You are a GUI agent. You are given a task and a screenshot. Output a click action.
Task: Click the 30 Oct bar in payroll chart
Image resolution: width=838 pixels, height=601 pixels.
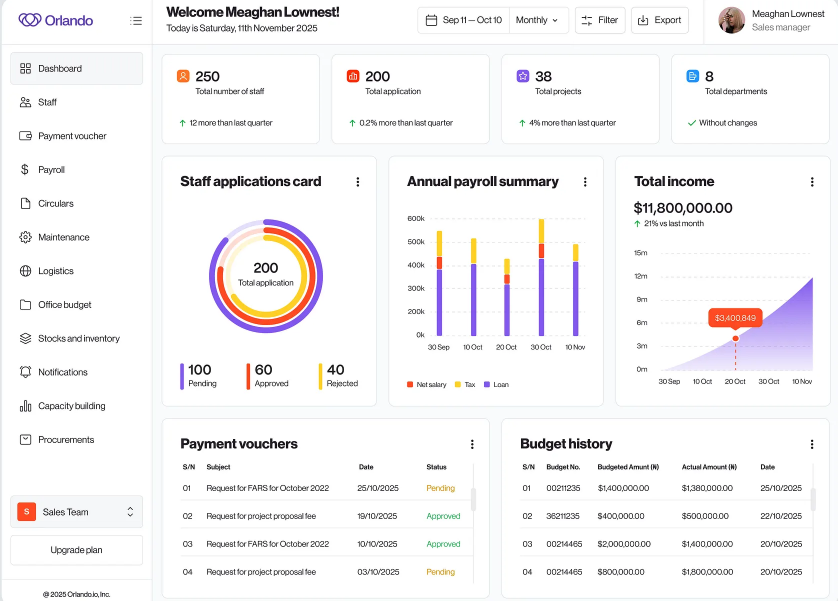tap(541, 277)
